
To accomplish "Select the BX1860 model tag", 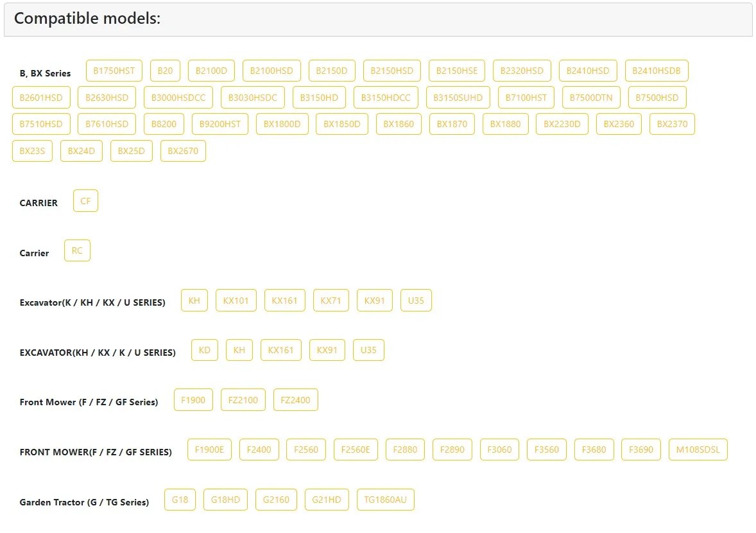I will tap(399, 124).
